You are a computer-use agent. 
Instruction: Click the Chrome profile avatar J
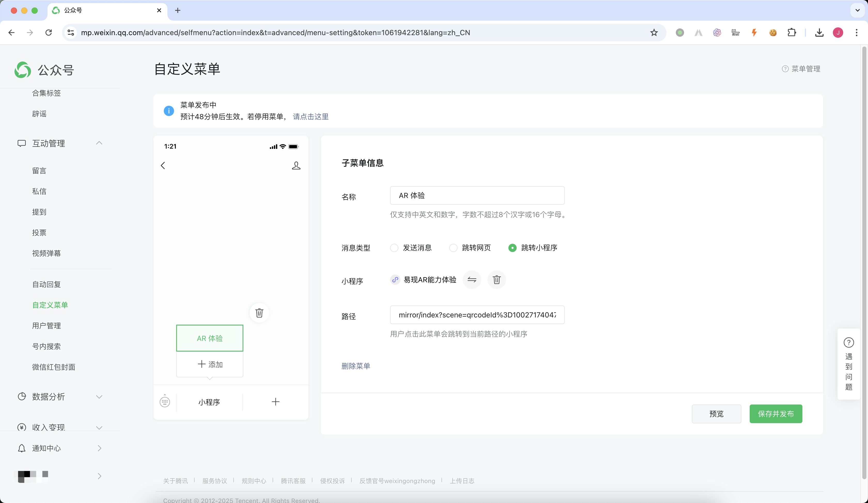pyautogui.click(x=838, y=32)
